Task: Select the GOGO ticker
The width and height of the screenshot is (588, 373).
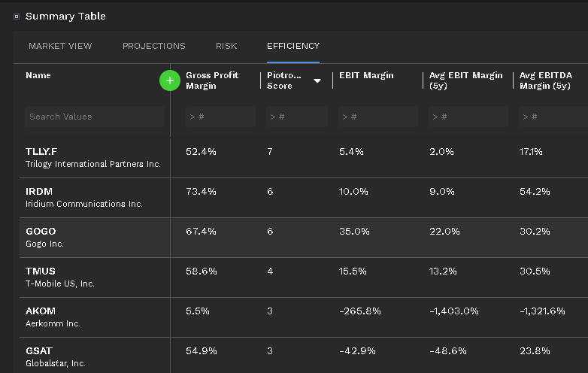Action: point(41,232)
